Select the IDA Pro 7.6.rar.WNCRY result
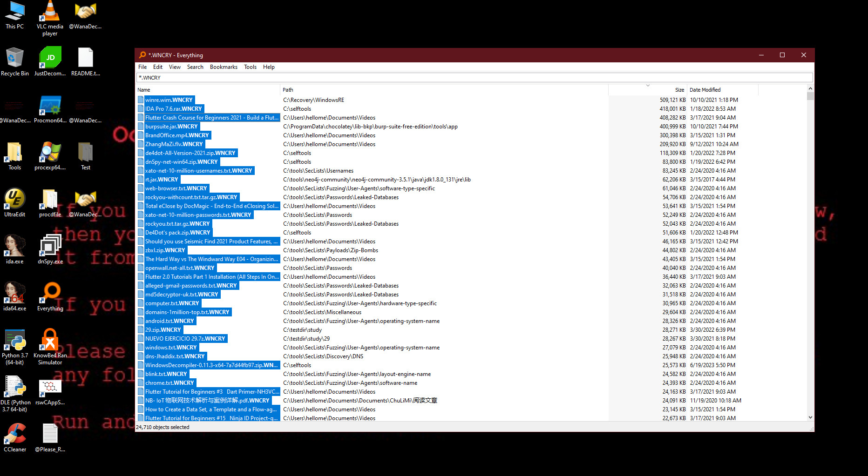The height and width of the screenshot is (476, 868). (173, 109)
